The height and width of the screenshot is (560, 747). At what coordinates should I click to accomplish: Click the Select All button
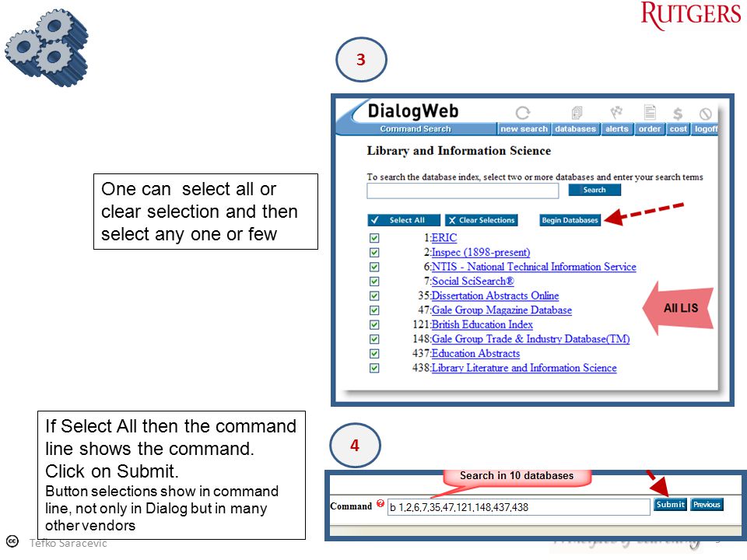[404, 220]
